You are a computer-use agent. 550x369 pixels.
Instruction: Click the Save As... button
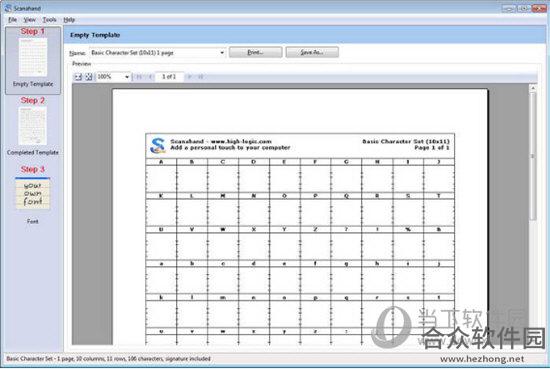[x=312, y=52]
